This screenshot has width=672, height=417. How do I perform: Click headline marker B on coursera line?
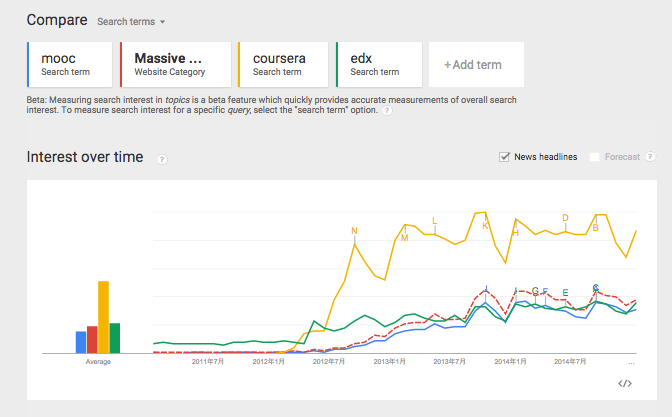tap(595, 228)
